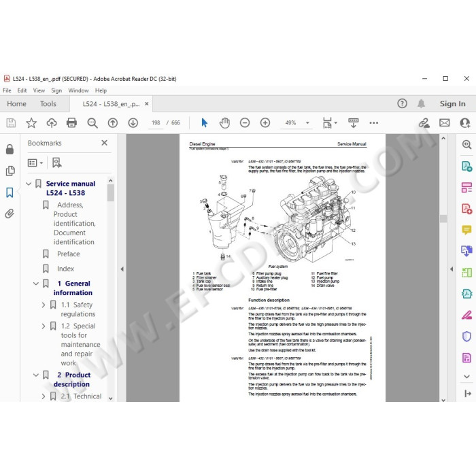Screen dimensions: 476x476
Task: Open the View menu
Action: click(x=39, y=90)
